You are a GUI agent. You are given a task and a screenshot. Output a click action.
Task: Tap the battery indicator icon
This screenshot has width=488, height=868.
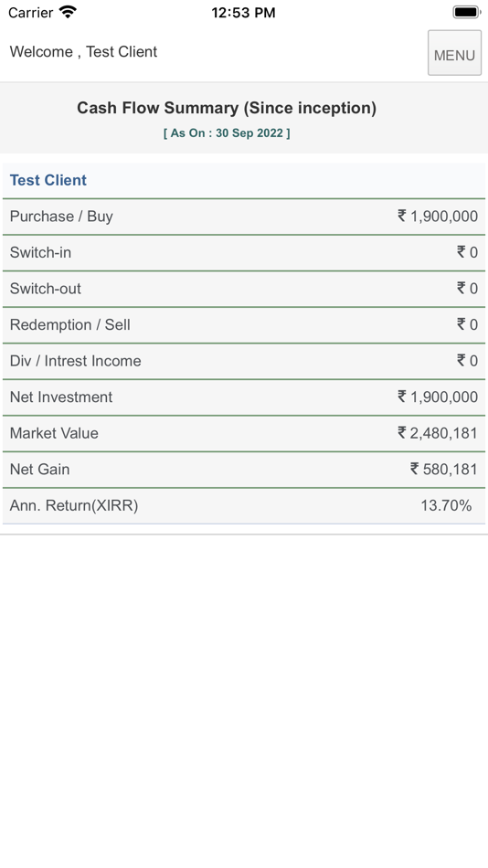467,12
